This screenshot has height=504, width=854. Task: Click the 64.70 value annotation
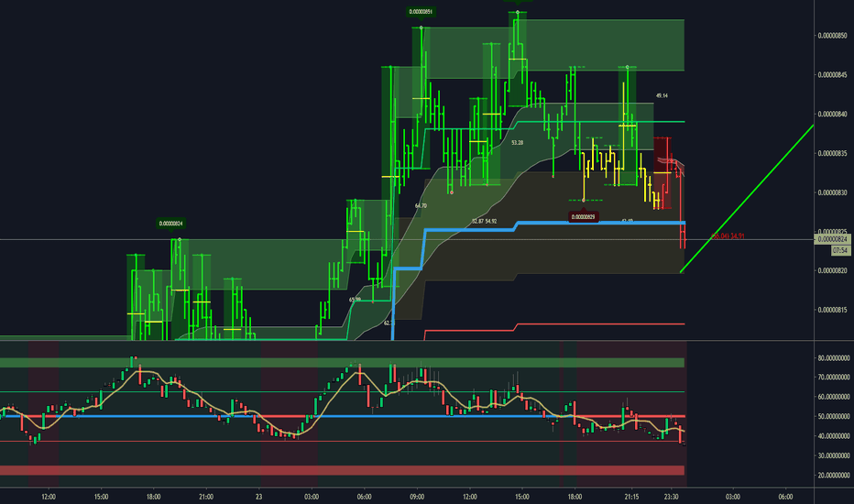click(x=421, y=206)
